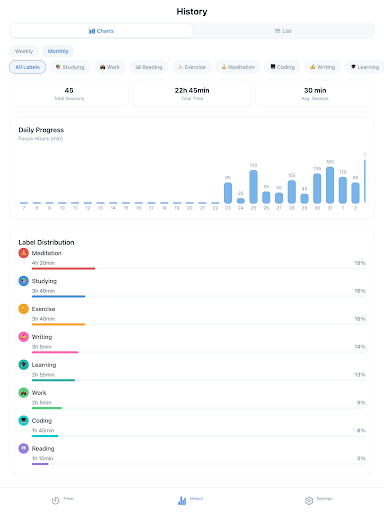Click the 'History' label in bottom bar
384x512 pixels.
(196, 499)
